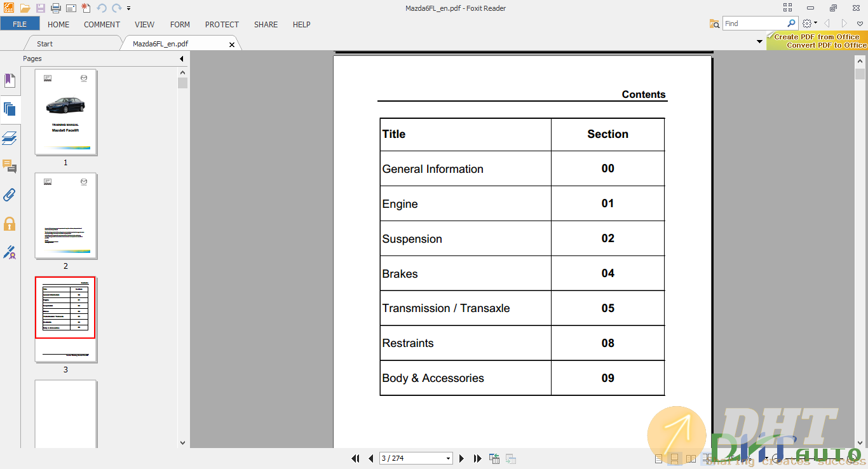Switch to single page view mode
The width and height of the screenshot is (868, 469).
tap(658, 458)
